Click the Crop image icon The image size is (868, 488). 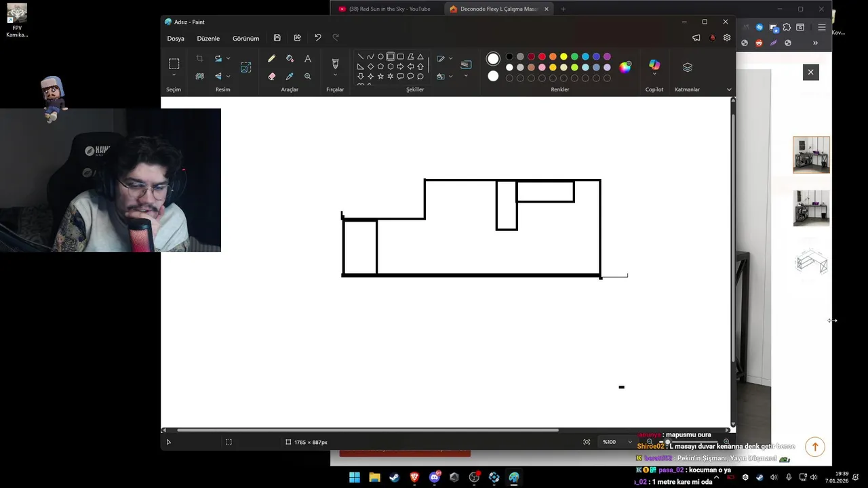click(199, 59)
